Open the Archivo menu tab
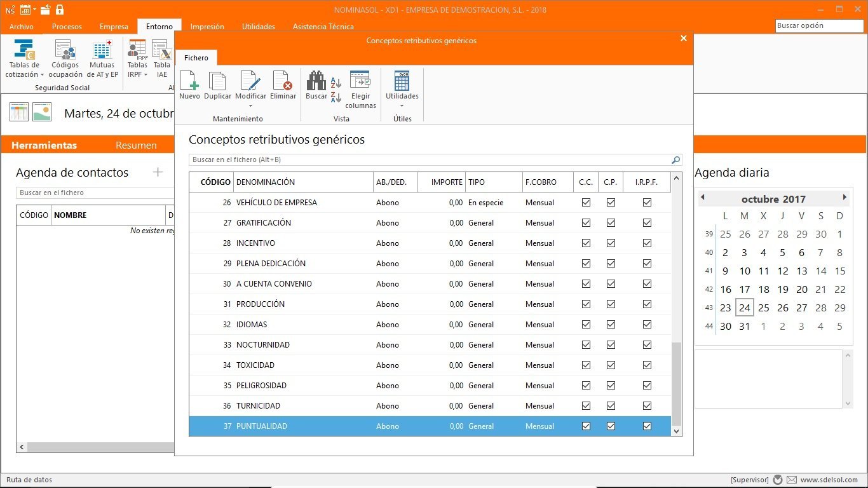 point(22,27)
